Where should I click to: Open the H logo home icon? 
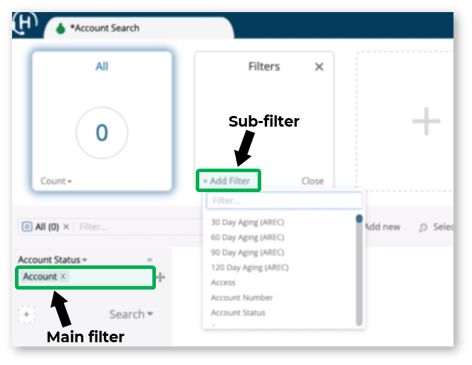click(x=25, y=23)
